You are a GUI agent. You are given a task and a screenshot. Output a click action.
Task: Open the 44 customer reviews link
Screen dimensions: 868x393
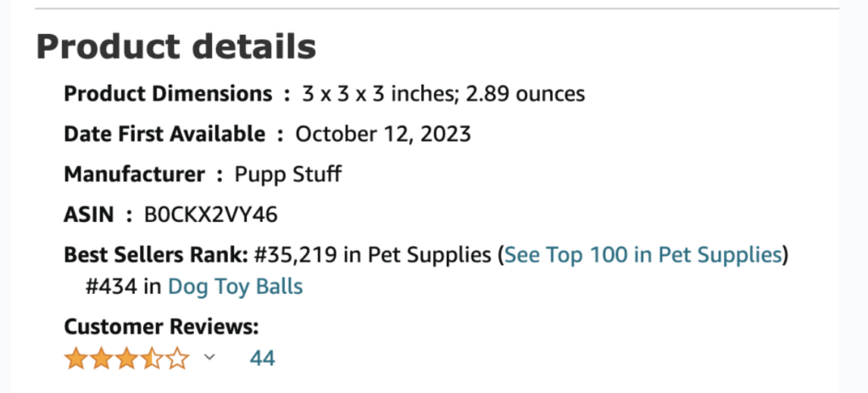tap(263, 358)
